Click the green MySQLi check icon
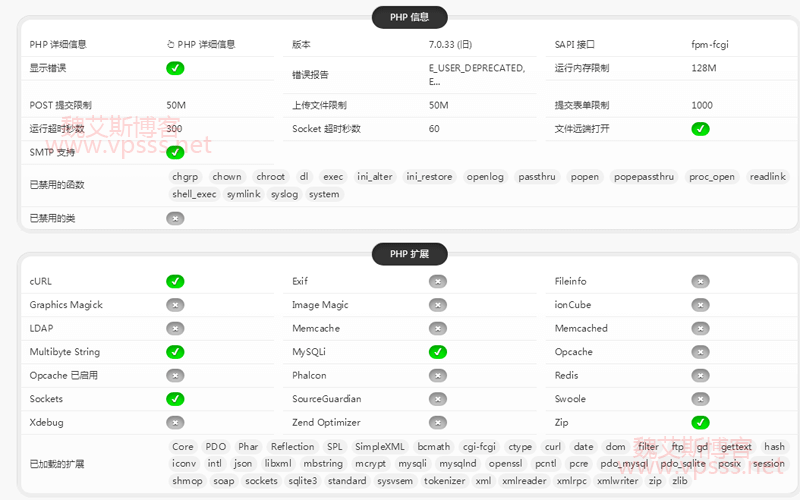Viewport: 800px width, 500px height. (437, 352)
